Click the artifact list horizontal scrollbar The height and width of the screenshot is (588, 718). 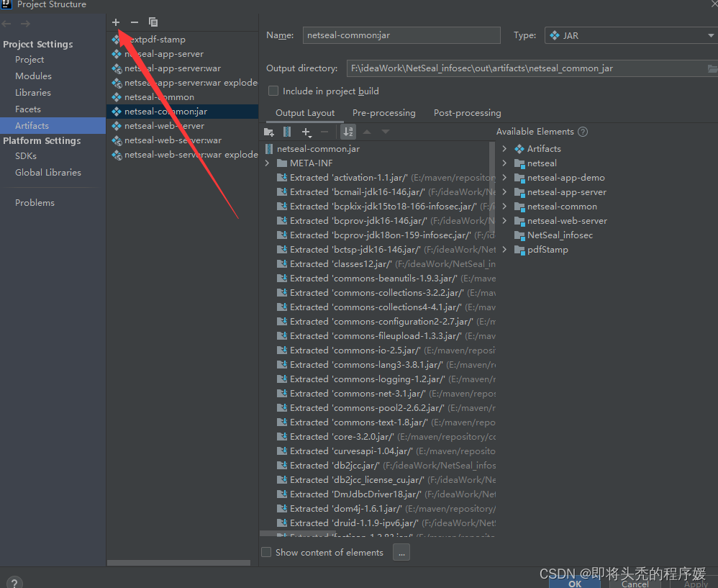(178, 563)
